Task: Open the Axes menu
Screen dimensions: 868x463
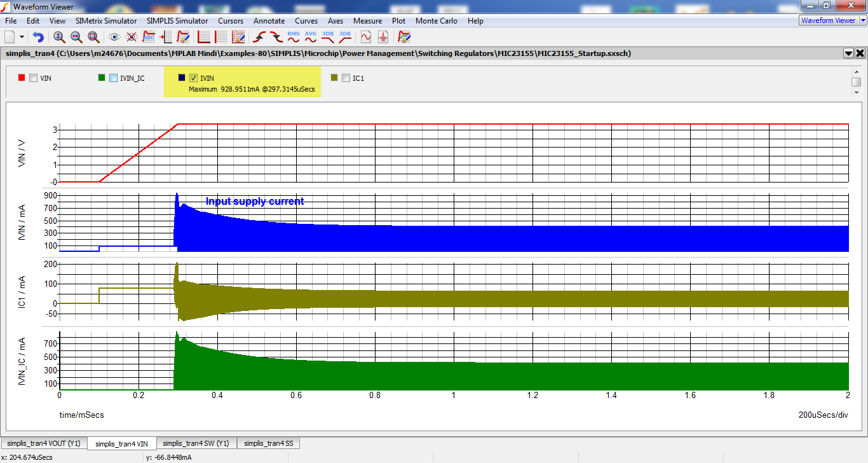Action: (x=336, y=21)
